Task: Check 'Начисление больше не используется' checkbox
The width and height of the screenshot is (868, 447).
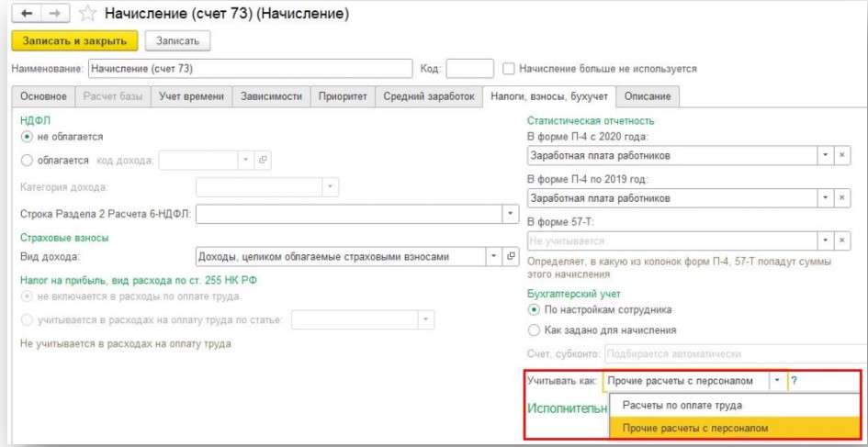Action: tap(510, 69)
